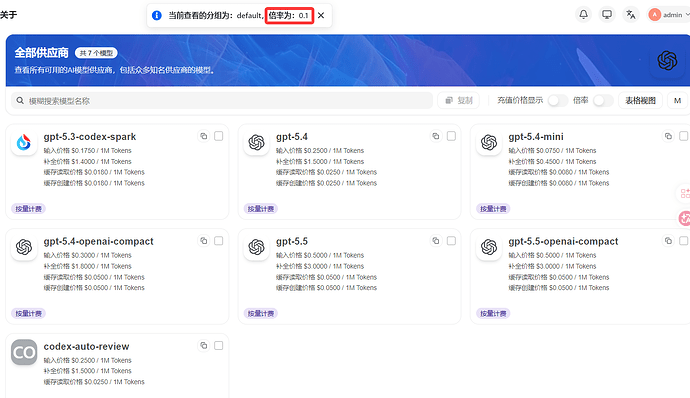
Task: Focus the 模糊搜索模型名称 search field
Action: [222, 101]
